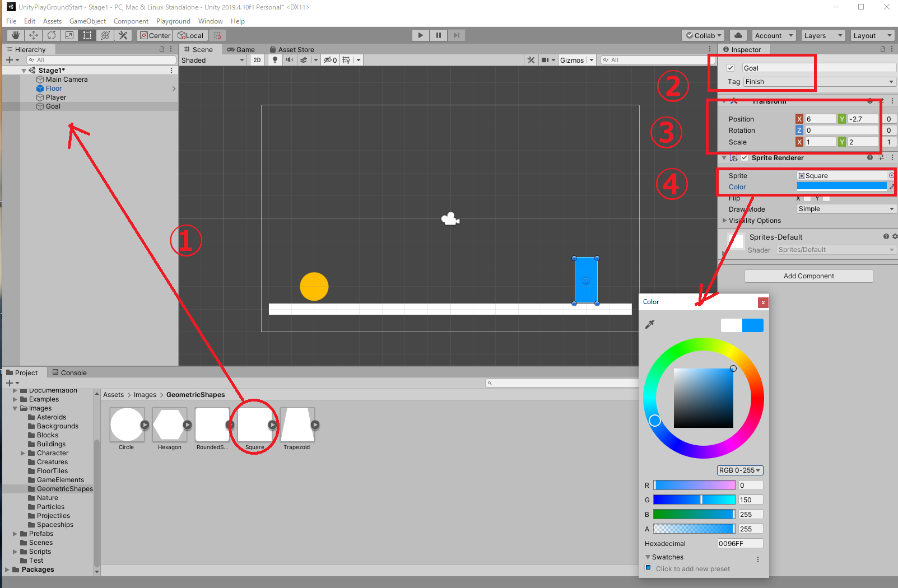Uncheck the Goal object active checkbox
This screenshot has height=588, width=898.
731,68
